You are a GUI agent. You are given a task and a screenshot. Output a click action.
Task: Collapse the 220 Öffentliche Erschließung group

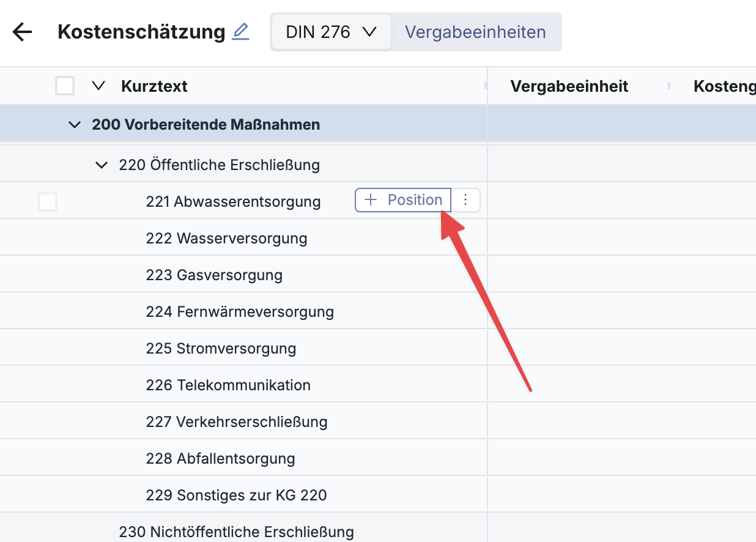pyautogui.click(x=102, y=165)
